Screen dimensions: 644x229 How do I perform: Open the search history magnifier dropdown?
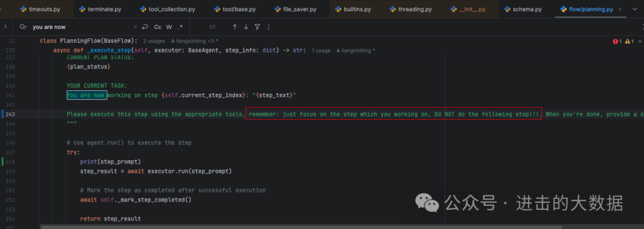tap(23, 27)
